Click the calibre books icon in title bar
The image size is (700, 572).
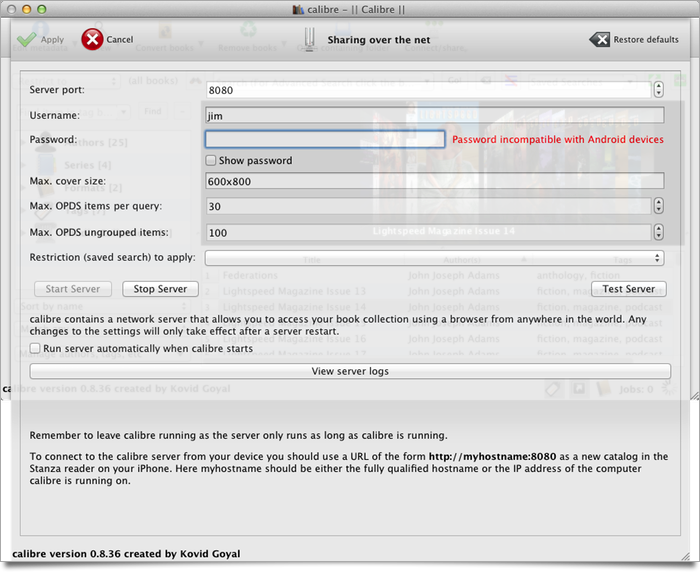(x=298, y=9)
